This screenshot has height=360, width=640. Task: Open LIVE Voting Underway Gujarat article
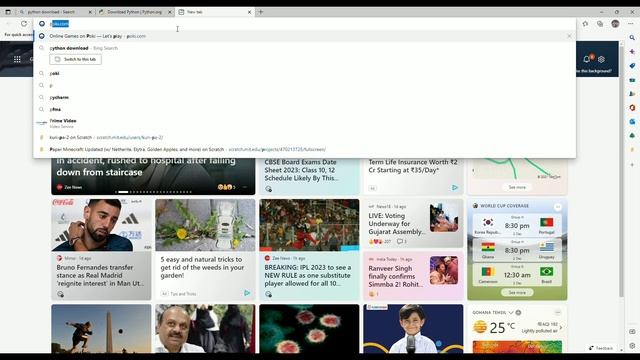coord(396,223)
